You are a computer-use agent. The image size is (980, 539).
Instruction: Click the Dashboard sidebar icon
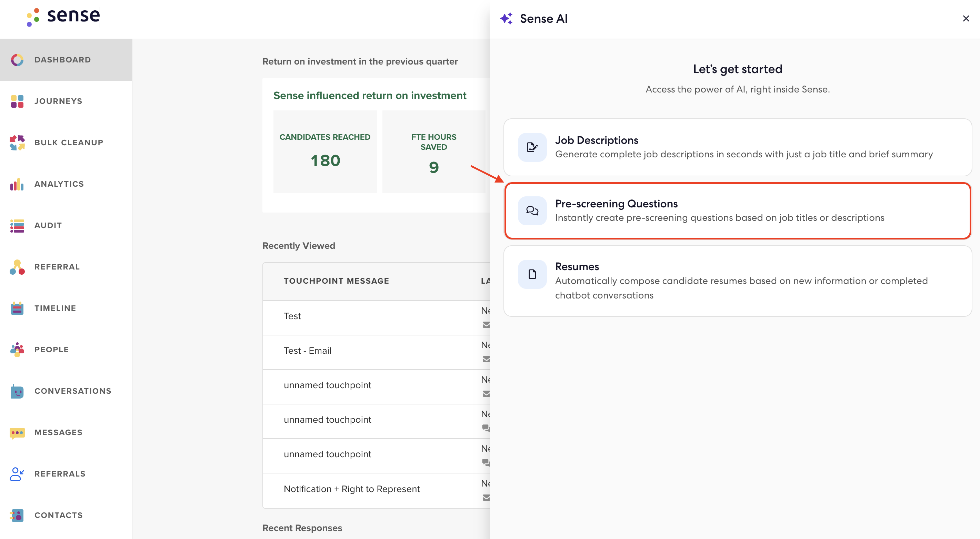click(x=17, y=60)
